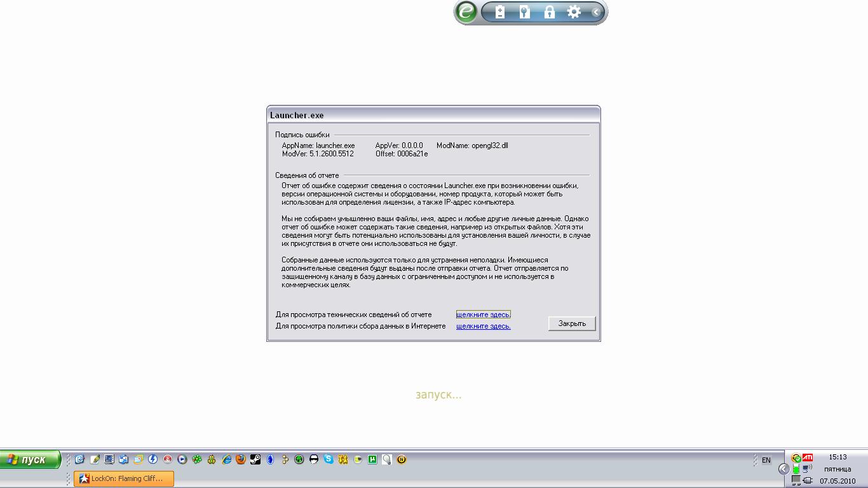
Task: Open the lightbulb icon in quick launch
Action: [x=387, y=459]
